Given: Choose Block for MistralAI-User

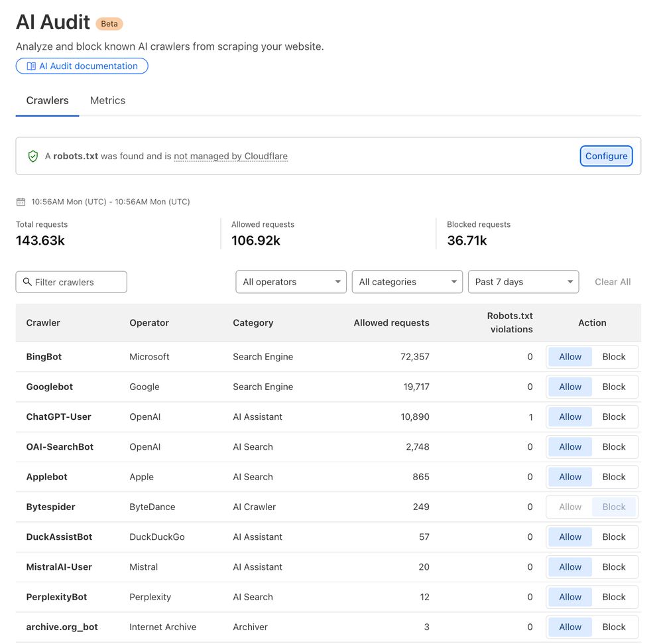Looking at the screenshot, I should coord(613,567).
